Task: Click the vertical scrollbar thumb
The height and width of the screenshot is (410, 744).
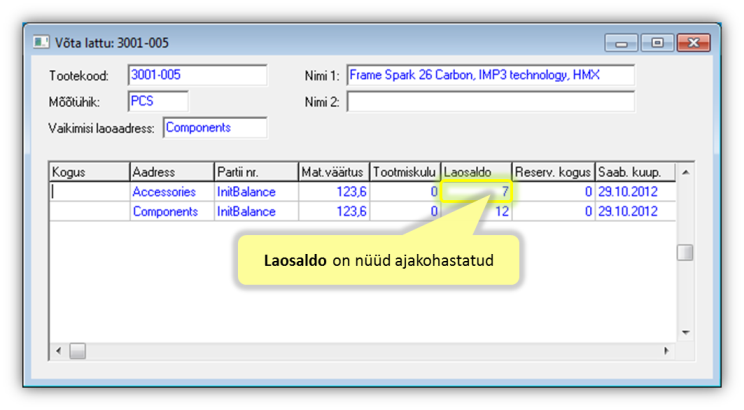Action: (x=685, y=252)
